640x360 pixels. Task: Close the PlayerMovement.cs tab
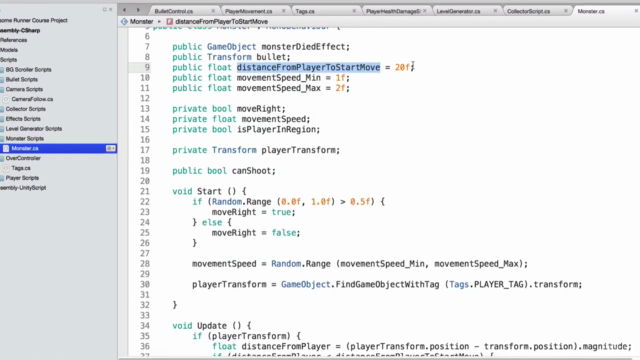pyautogui.click(x=284, y=11)
